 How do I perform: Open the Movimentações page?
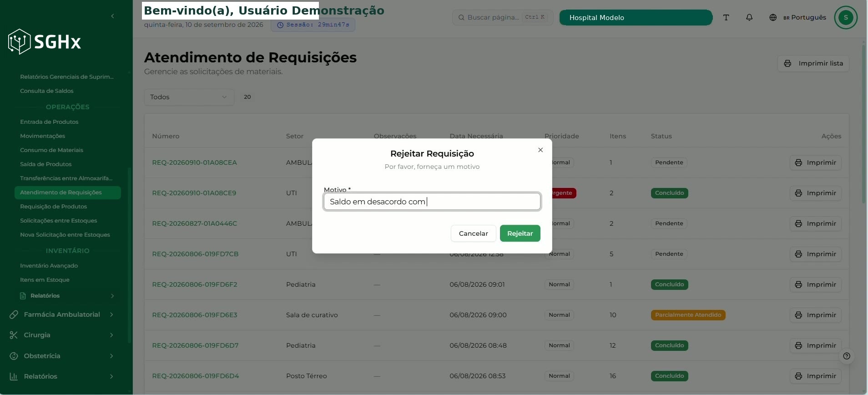43,136
